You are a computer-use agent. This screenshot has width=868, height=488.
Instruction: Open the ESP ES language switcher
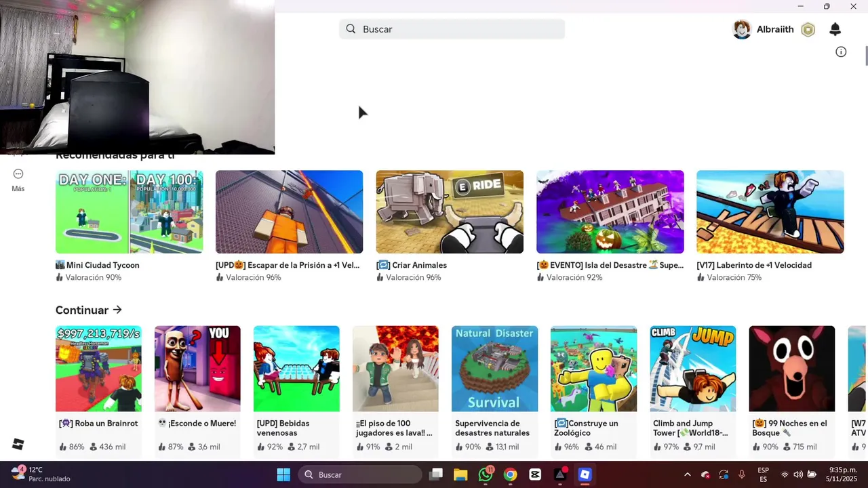[764, 474]
